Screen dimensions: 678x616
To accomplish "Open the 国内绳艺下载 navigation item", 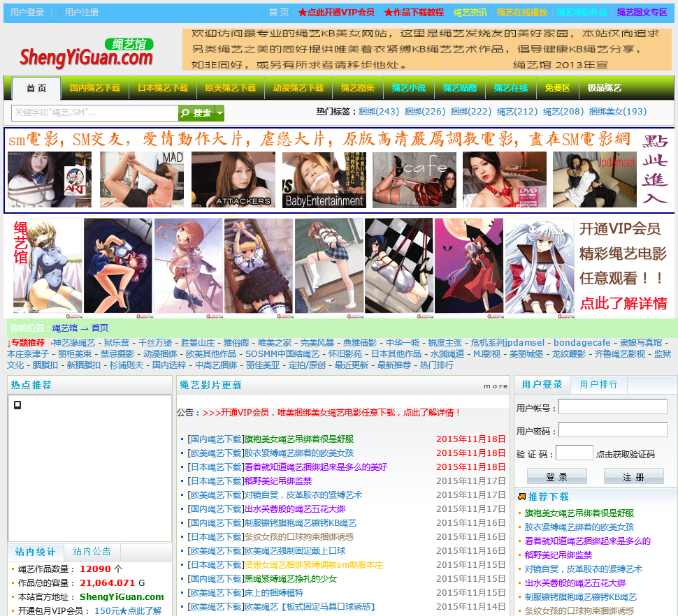I will click(x=94, y=88).
